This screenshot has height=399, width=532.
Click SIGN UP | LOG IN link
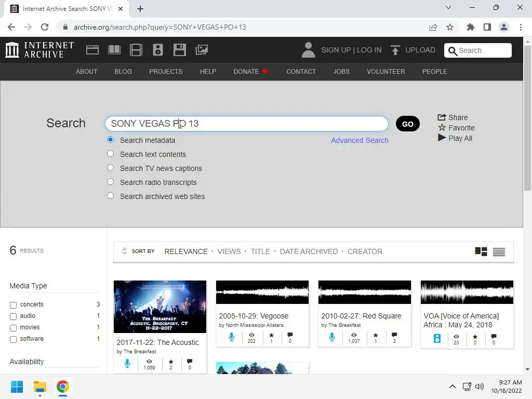click(x=351, y=50)
